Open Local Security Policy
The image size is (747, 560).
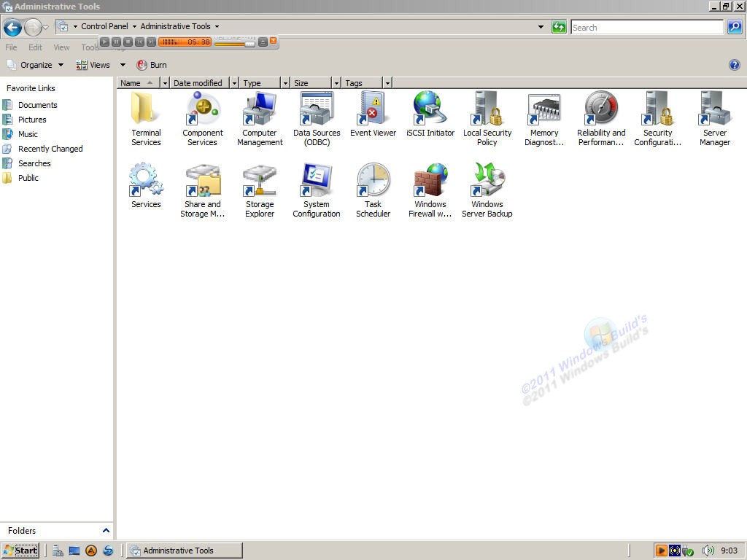coord(487,119)
